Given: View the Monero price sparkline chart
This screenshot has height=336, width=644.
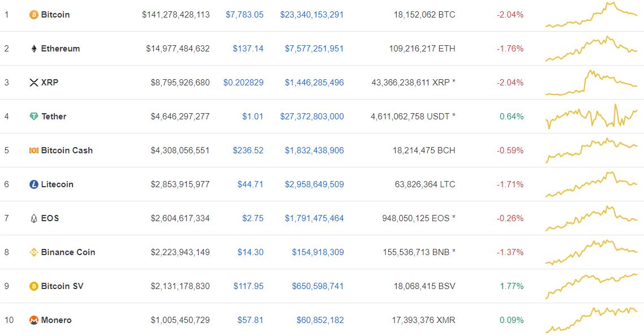Looking at the screenshot, I should pyautogui.click(x=591, y=320).
